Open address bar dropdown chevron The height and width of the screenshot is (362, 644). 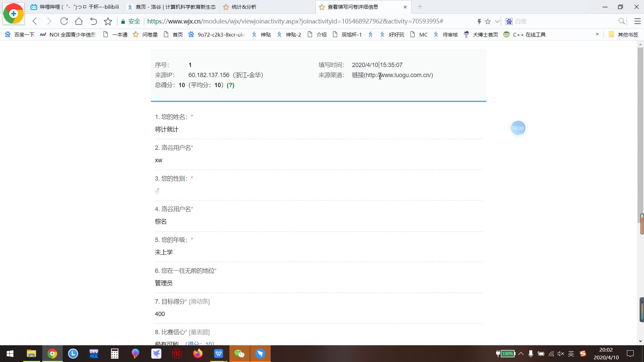click(x=497, y=21)
